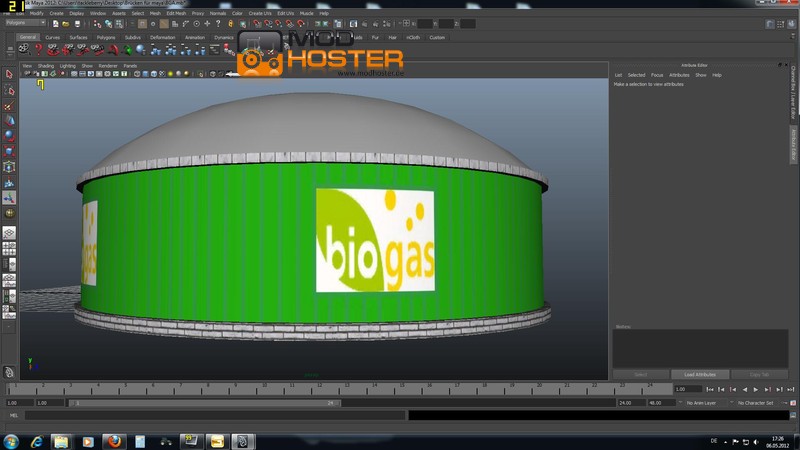Viewport: 800px width, 450px height.
Task: Switch to the Polygons shelf tab
Action: (x=106, y=38)
